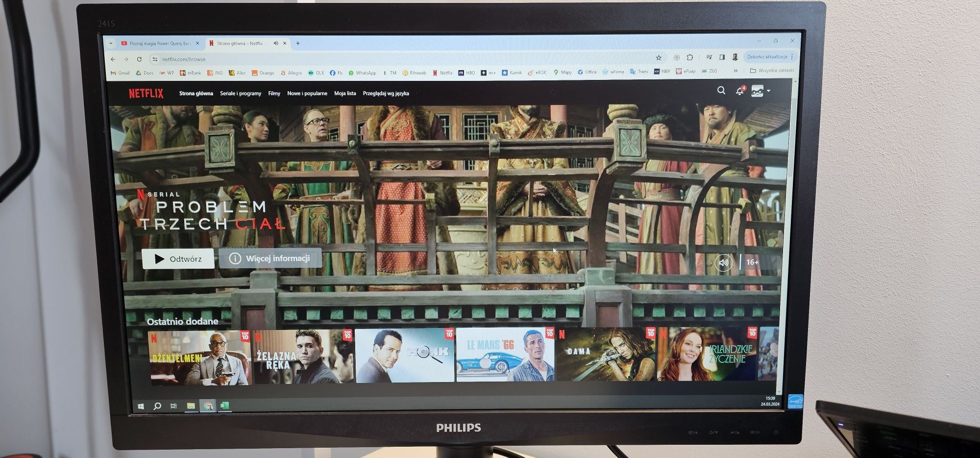The width and height of the screenshot is (980, 458).
Task: Open Więcej informacji about the series
Action: tap(270, 258)
